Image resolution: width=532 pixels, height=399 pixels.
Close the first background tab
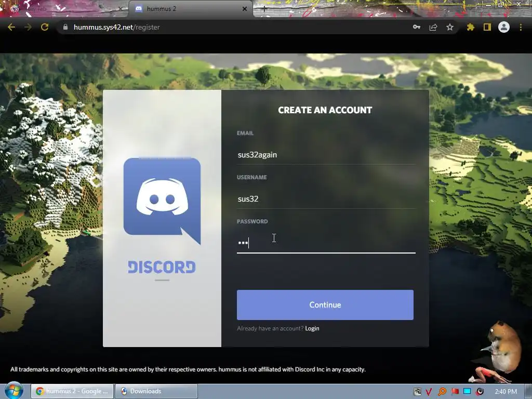pos(121,9)
